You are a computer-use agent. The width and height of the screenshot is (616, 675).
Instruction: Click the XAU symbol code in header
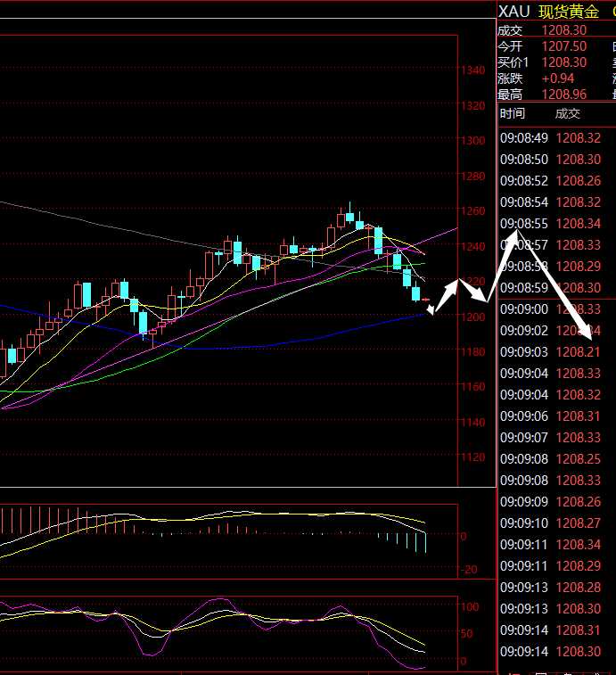(x=513, y=11)
